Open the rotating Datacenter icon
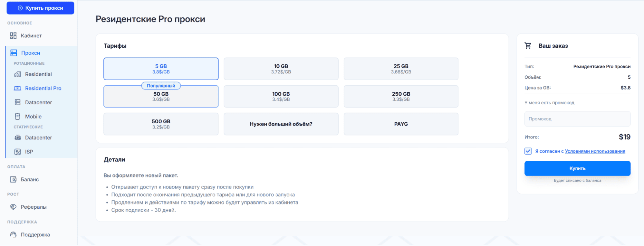The image size is (644, 246). pyautogui.click(x=18, y=102)
